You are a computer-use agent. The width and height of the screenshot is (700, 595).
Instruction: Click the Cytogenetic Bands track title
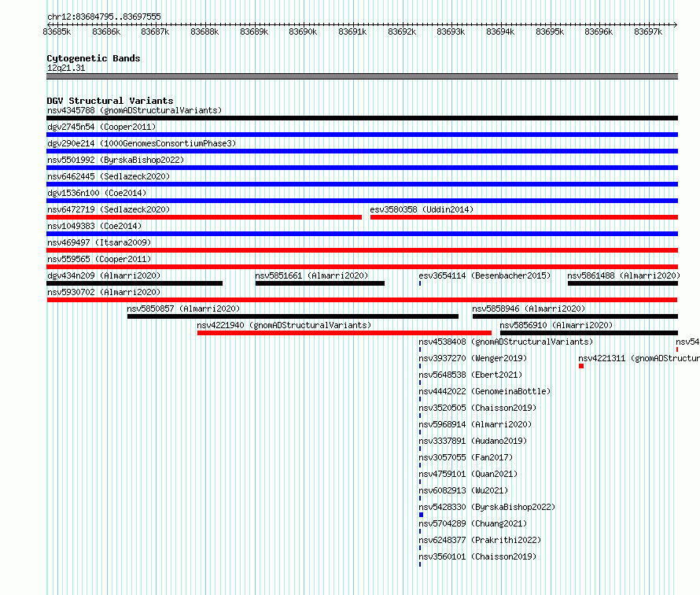(x=94, y=58)
